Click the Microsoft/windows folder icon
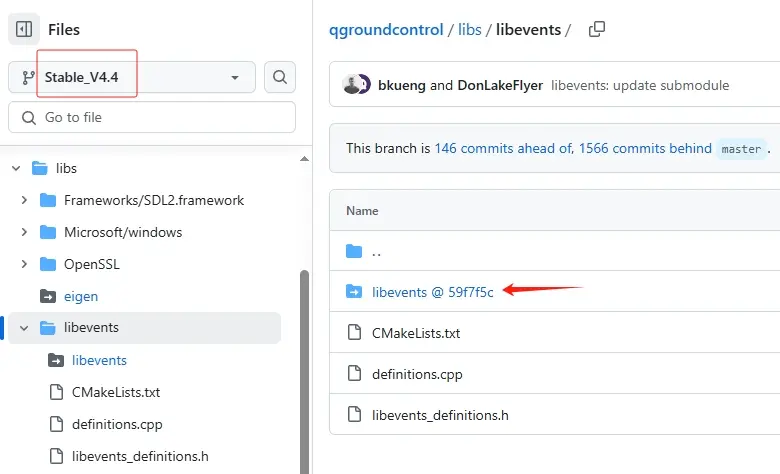 click(48, 232)
